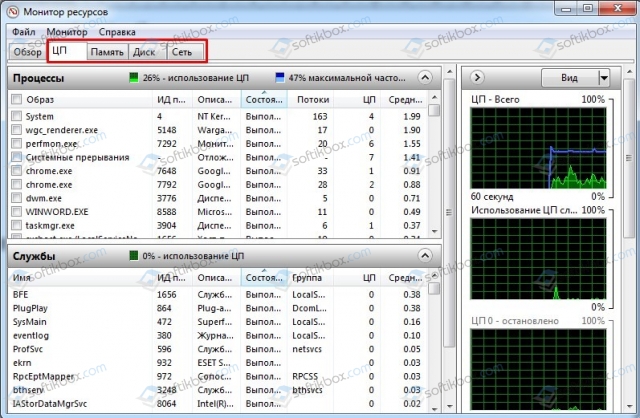Image resolution: width=640 pixels, height=418 pixels.
Task: Click the Использование ЦП сл... graph
Action: (538, 259)
